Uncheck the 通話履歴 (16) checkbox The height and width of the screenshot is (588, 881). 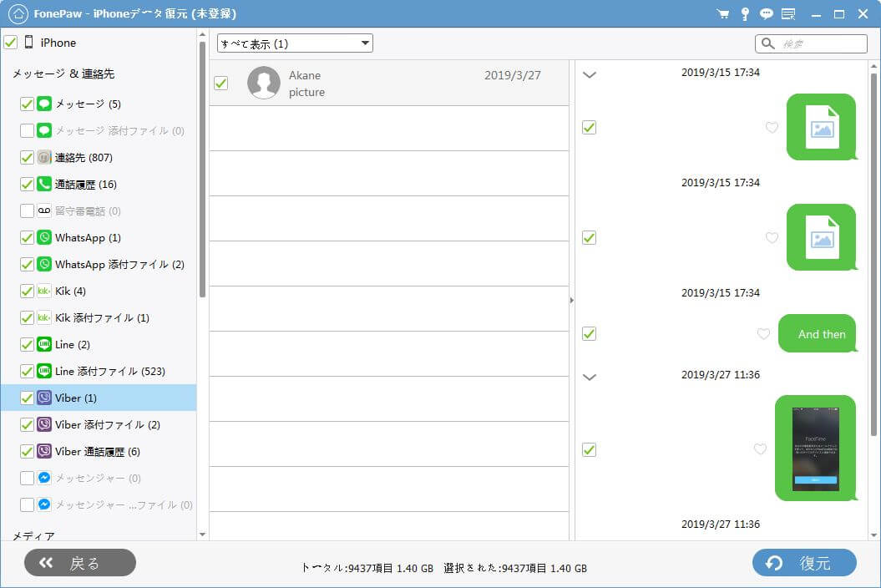27,185
